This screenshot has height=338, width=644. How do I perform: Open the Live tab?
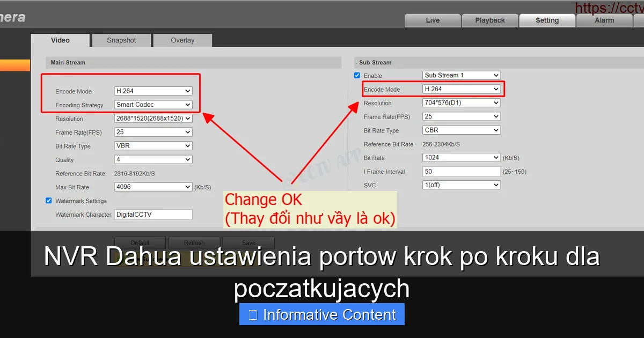coord(433,20)
